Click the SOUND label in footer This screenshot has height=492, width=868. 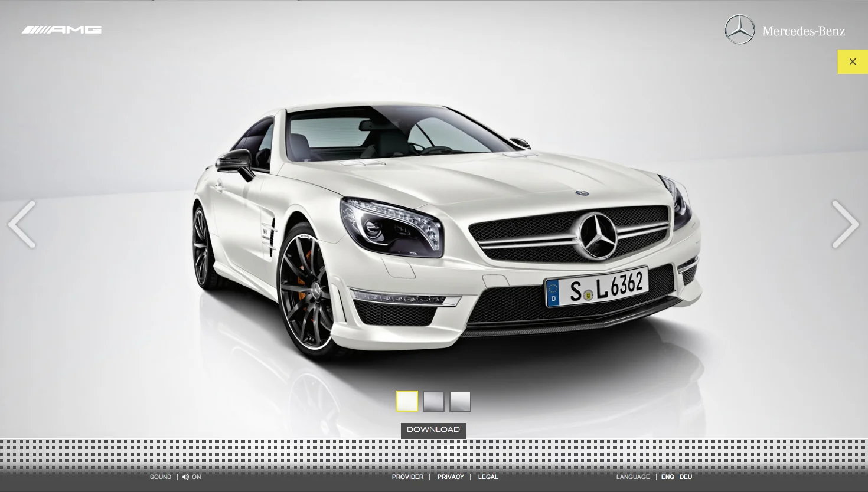pyautogui.click(x=161, y=477)
